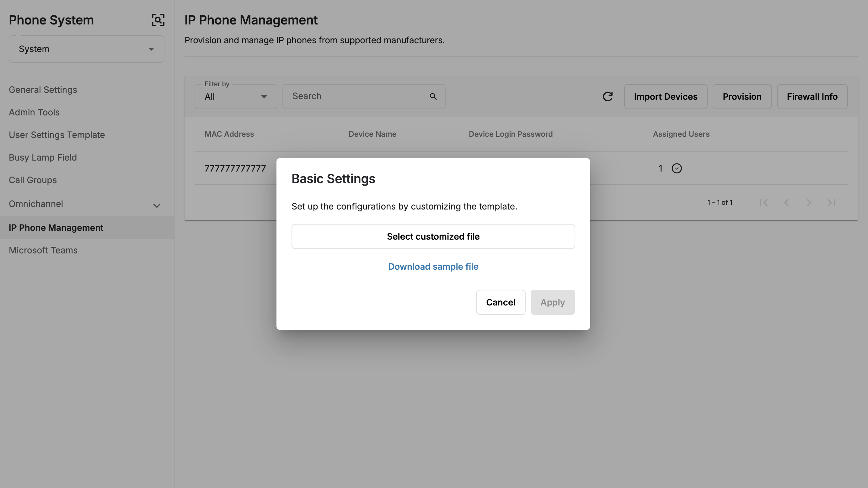The width and height of the screenshot is (868, 488).
Task: Click the Search input field
Action: (364, 97)
